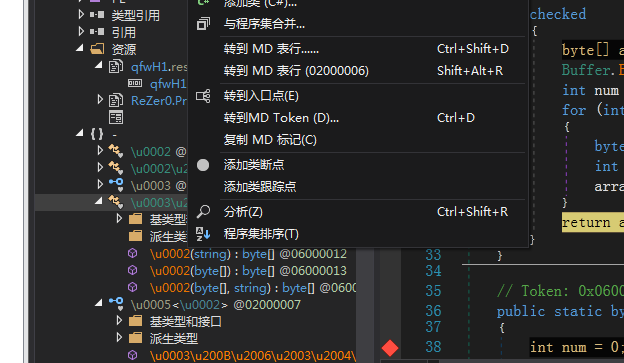
Task: Click the class icon of \u0002 @
Action: pyautogui.click(x=116, y=151)
